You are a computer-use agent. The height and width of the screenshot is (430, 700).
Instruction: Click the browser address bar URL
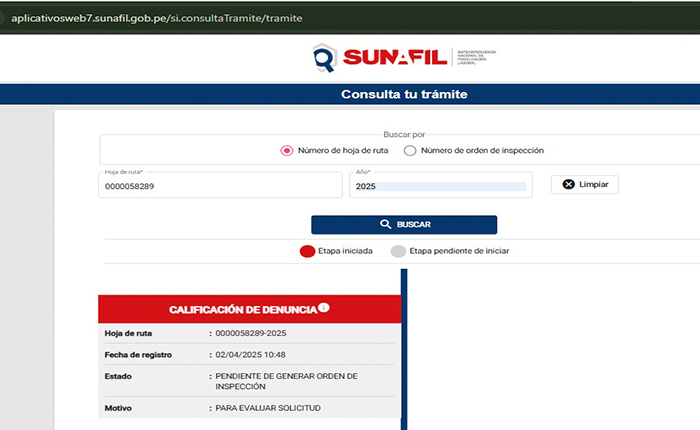tap(157, 18)
